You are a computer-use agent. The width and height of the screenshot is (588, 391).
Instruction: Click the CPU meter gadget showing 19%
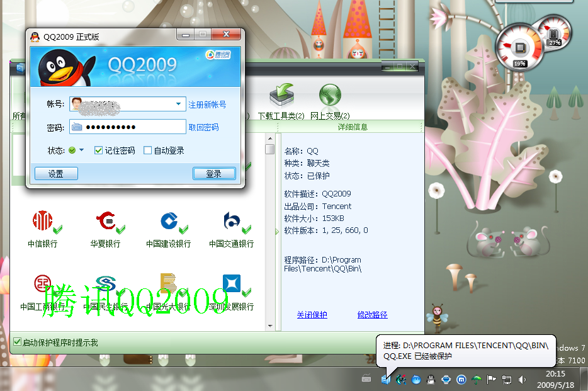point(519,48)
